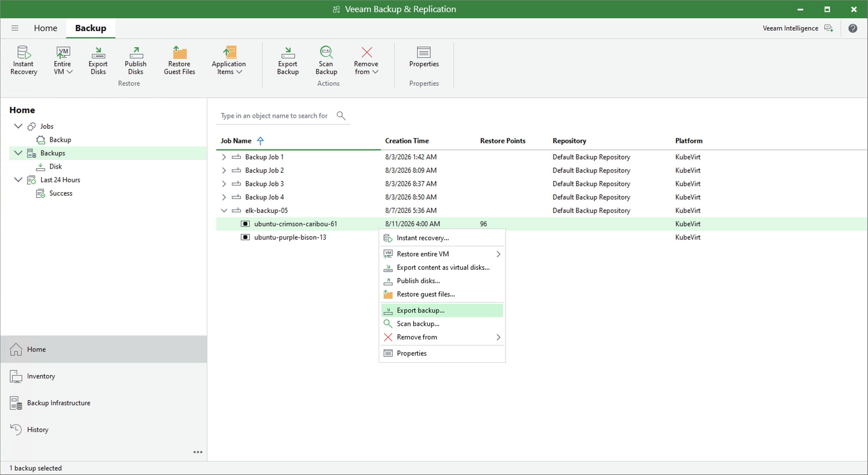Open Properties from the ribbon

[x=424, y=57]
